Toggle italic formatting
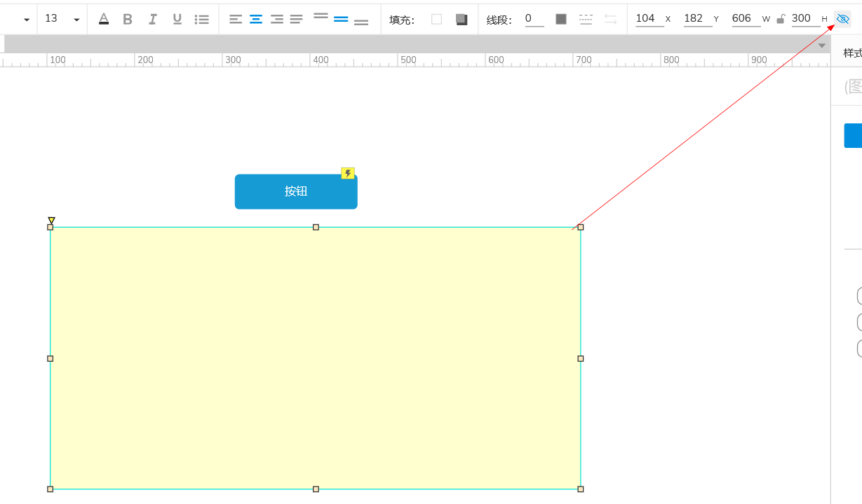Screen dimensions: 862x504 (x=152, y=19)
